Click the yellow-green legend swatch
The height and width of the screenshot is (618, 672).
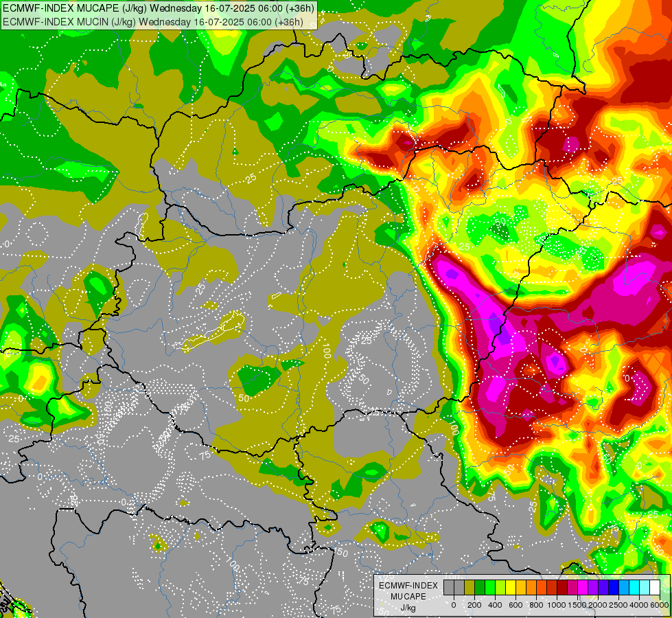[x=500, y=588]
